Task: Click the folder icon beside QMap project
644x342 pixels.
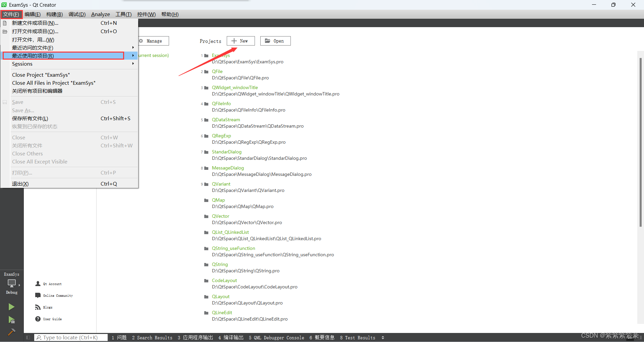Action: click(x=206, y=200)
